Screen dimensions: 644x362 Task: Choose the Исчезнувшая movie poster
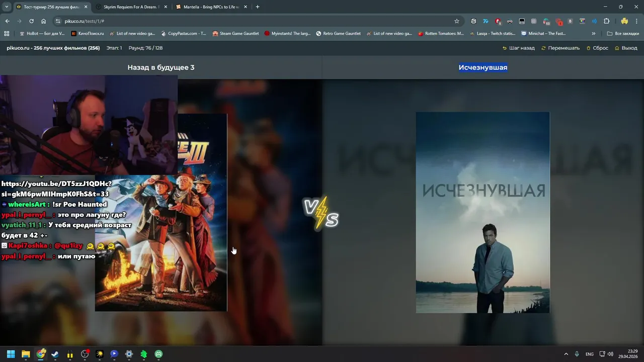tap(482, 212)
